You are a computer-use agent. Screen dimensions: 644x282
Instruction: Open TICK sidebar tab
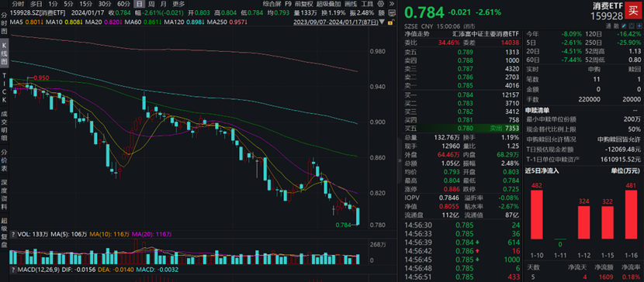[x=5, y=88]
